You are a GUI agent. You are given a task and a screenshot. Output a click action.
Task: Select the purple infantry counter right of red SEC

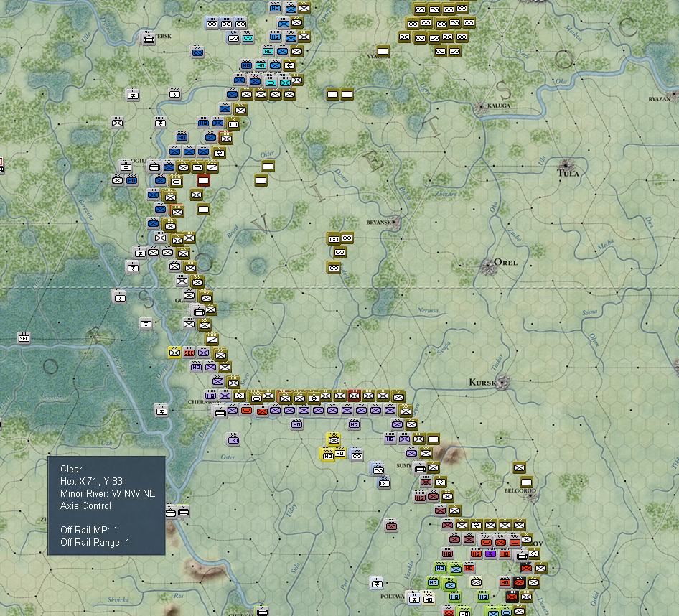pyautogui.click(x=203, y=353)
